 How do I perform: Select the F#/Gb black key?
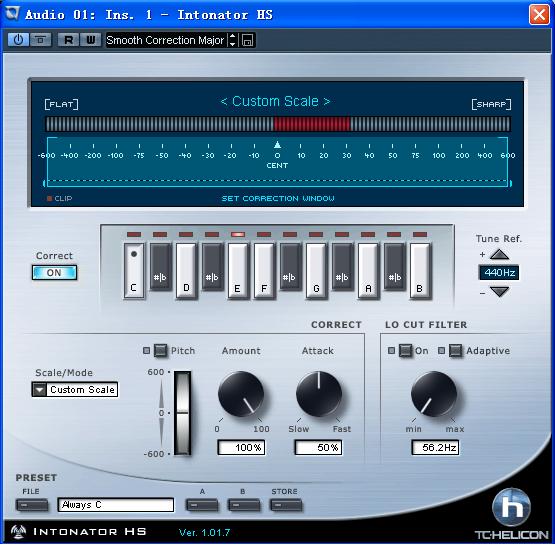[x=290, y=266]
